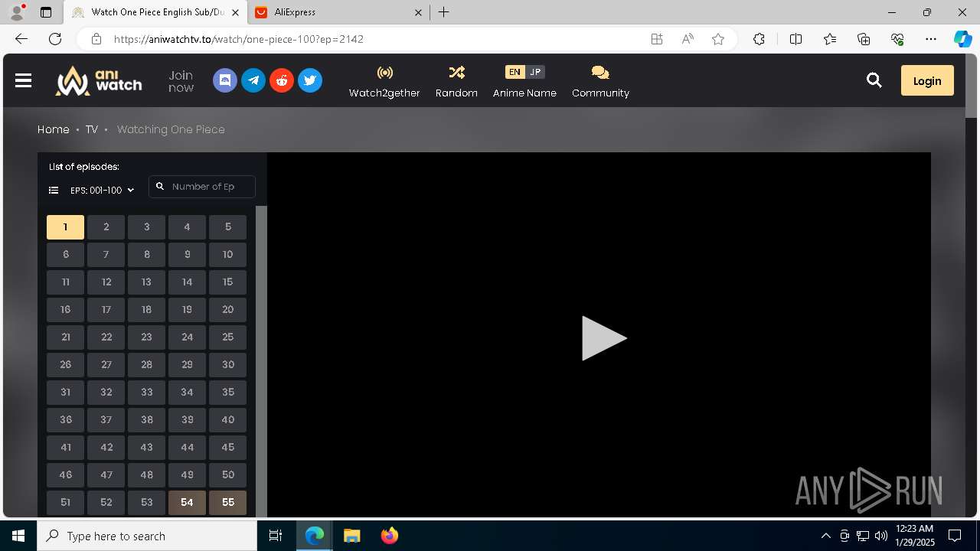980x551 pixels.
Task: Close the AliExpress tab
Action: (x=418, y=12)
